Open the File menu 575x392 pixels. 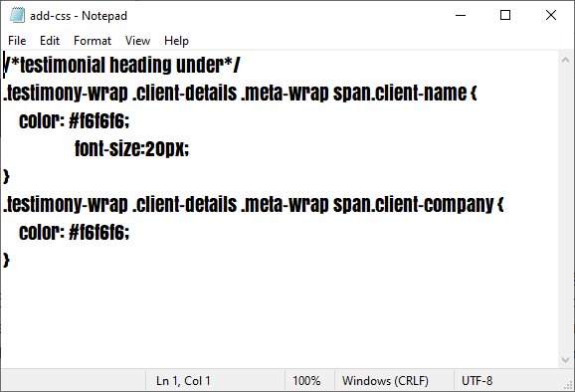17,41
